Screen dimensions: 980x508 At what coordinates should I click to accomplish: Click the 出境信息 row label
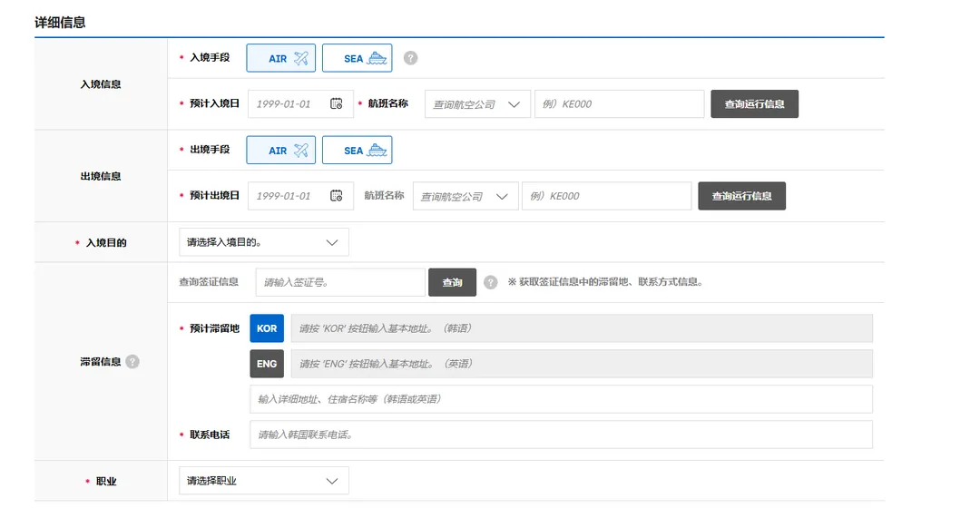(x=101, y=176)
